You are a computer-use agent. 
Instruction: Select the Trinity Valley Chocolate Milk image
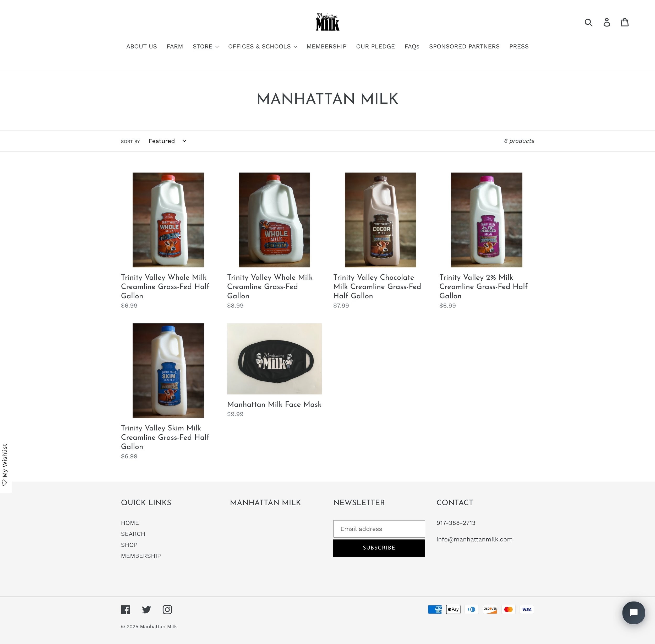tap(380, 220)
